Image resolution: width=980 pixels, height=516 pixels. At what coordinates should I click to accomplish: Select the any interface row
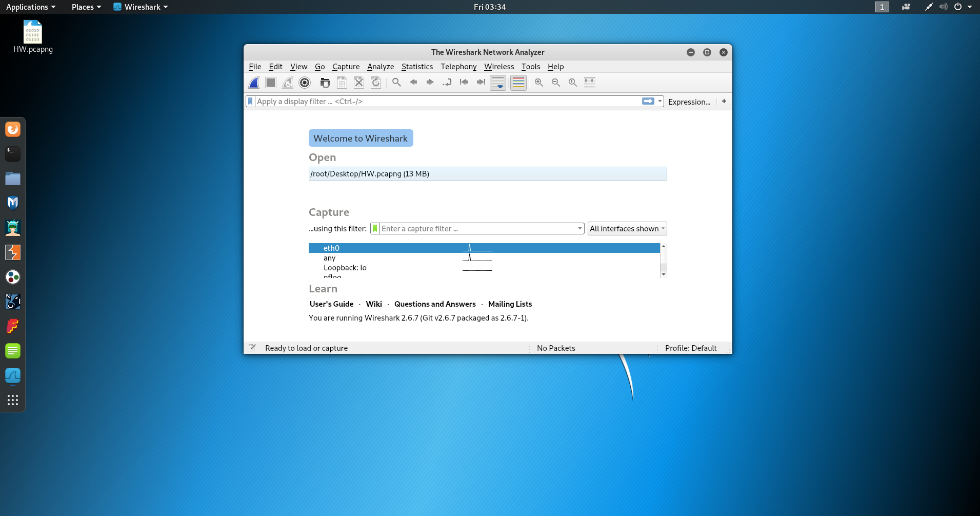[x=484, y=258]
